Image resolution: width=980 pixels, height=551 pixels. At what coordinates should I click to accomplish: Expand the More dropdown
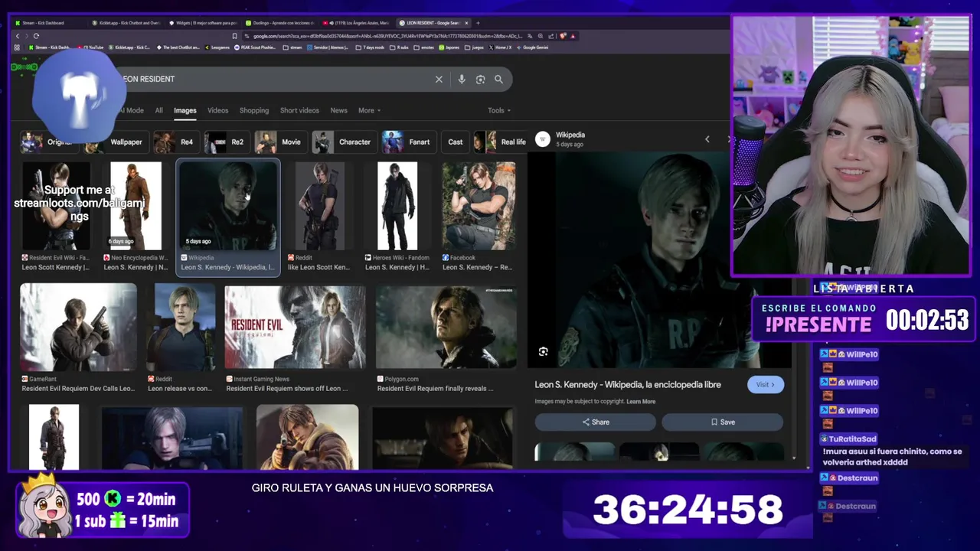pos(369,110)
